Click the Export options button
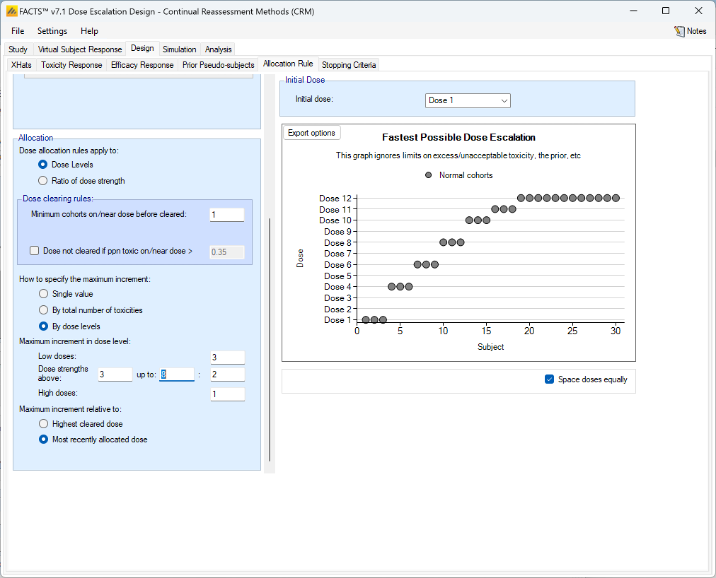This screenshot has height=578, width=716. coord(312,133)
